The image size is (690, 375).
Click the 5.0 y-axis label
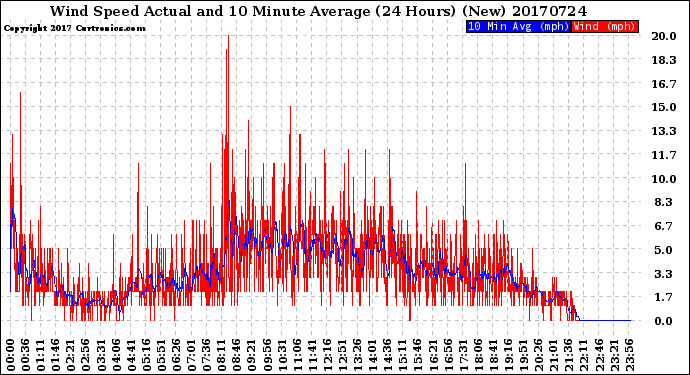(x=664, y=250)
